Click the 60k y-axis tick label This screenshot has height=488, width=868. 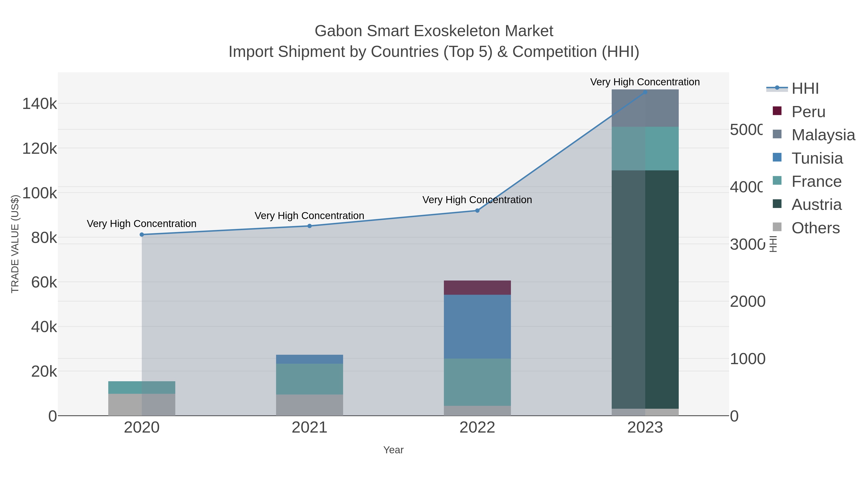point(44,282)
